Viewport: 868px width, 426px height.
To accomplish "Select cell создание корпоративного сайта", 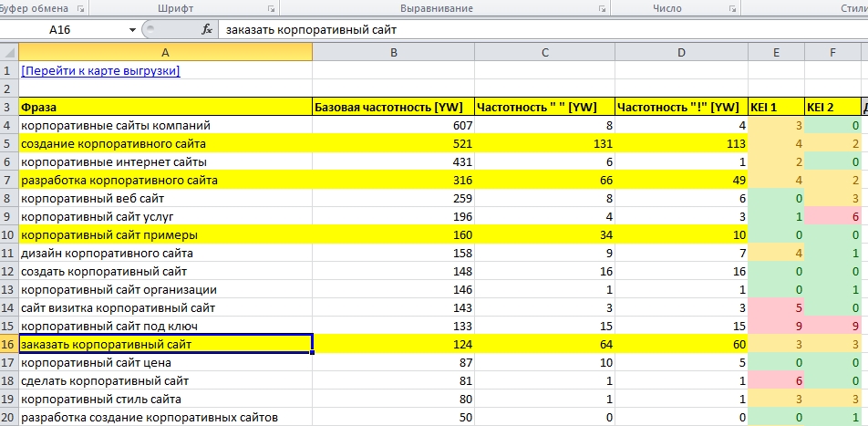I will click(166, 143).
